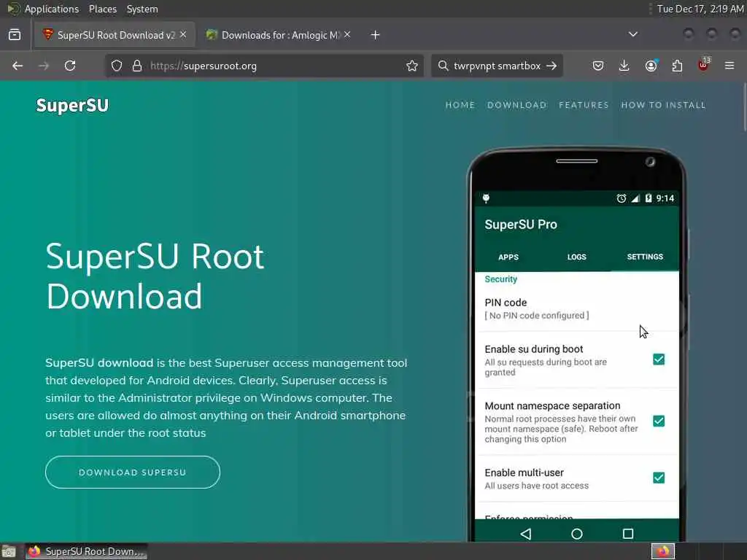This screenshot has width=747, height=560.
Task: Toggle Enable su during boot checkbox
Action: tap(659, 359)
